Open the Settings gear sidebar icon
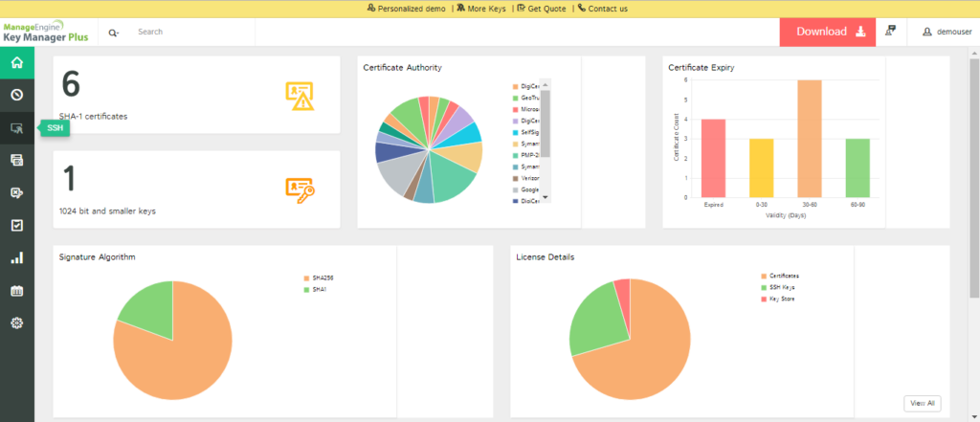The height and width of the screenshot is (422, 980). point(17,323)
